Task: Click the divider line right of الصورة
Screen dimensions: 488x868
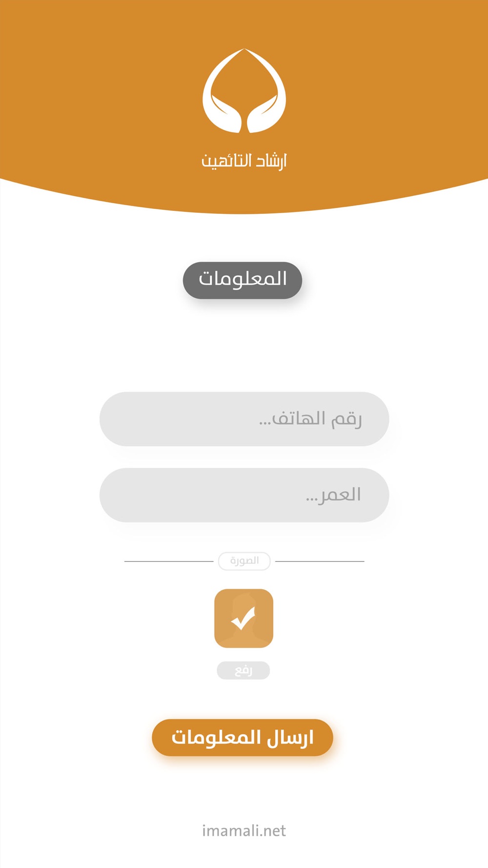Action: tap(320, 561)
